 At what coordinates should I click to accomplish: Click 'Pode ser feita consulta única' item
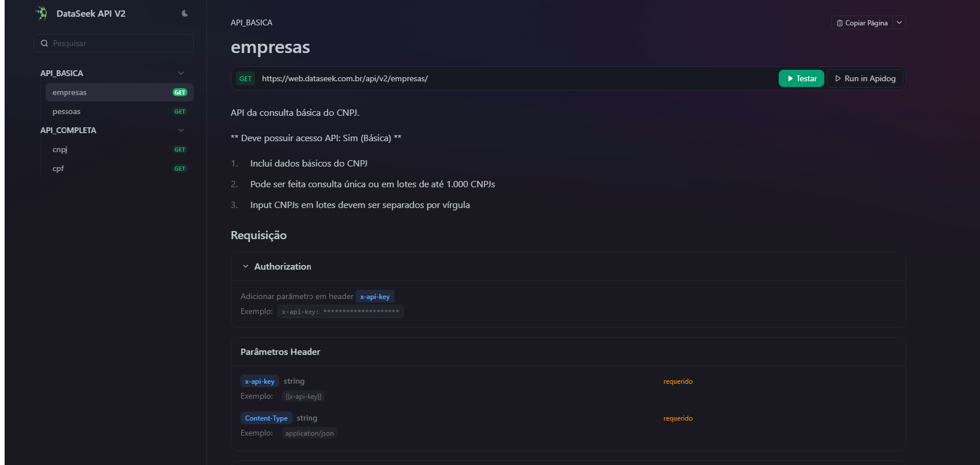373,184
